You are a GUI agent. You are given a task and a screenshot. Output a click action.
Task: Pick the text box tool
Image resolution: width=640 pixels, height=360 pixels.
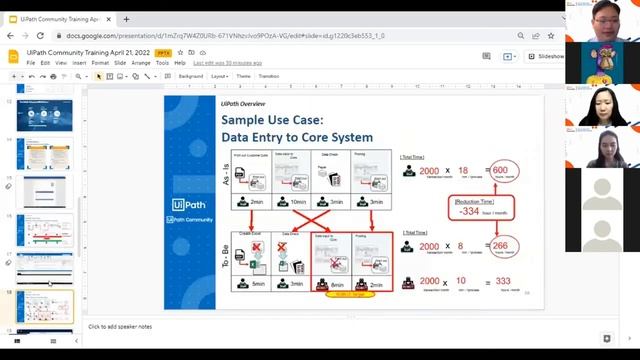click(x=110, y=76)
